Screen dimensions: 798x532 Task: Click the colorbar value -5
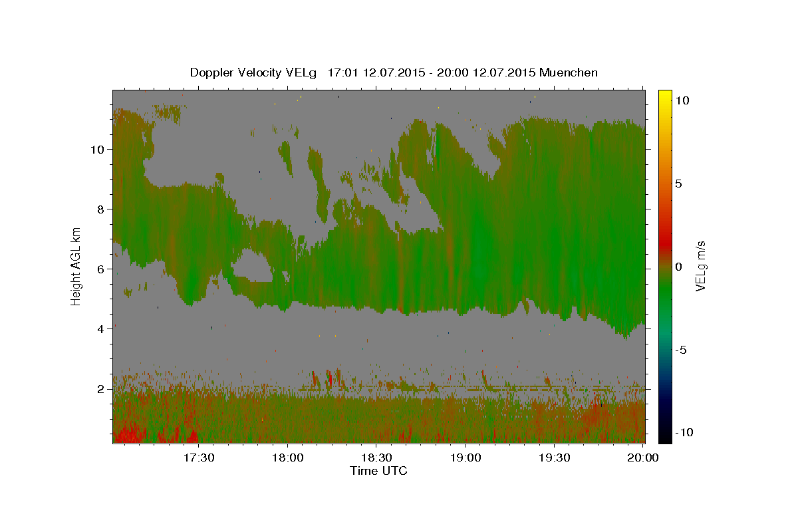681,350
